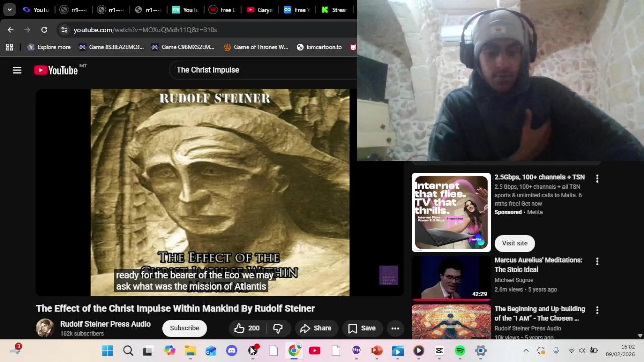Click the video title 'The Effect of the Christ Impulse'

[175, 308]
